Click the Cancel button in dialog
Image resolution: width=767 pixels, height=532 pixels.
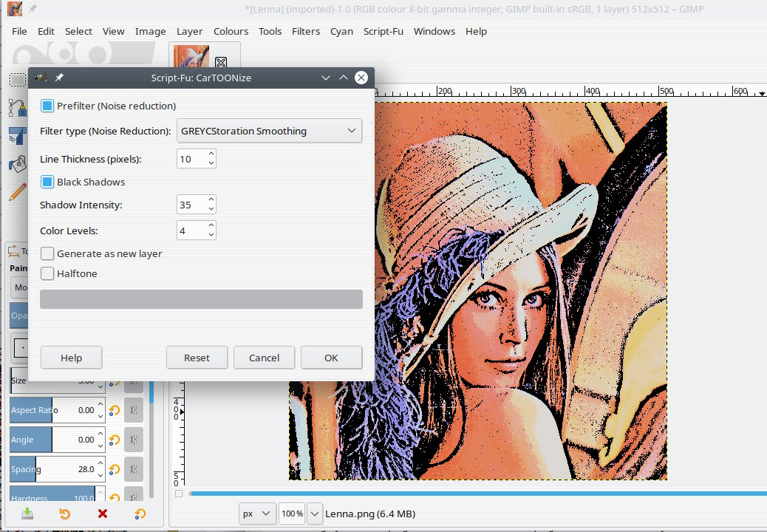coord(264,358)
